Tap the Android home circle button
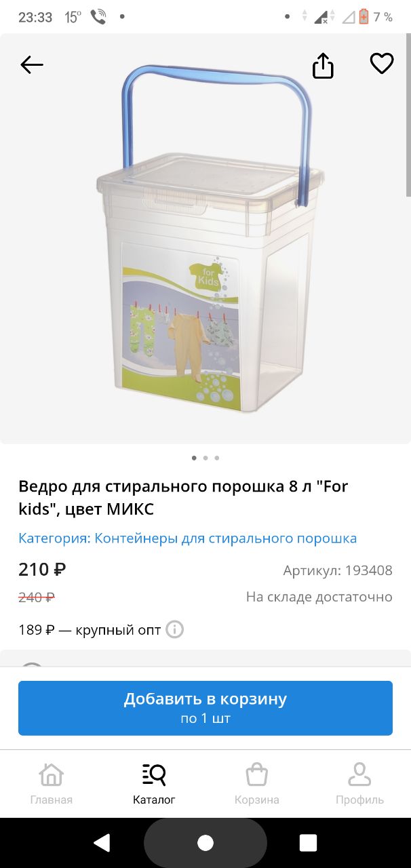411x868 pixels. [206, 843]
